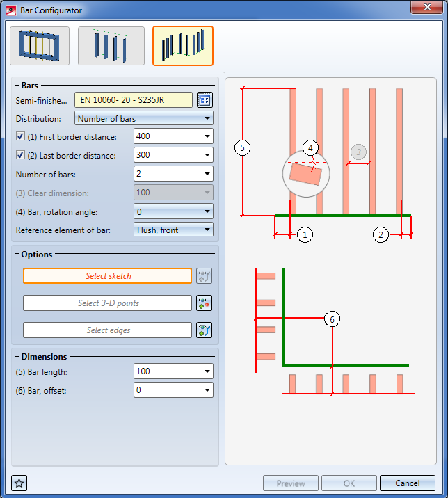Click the '(4) Bar, rotation angle:' label

(x=56, y=212)
